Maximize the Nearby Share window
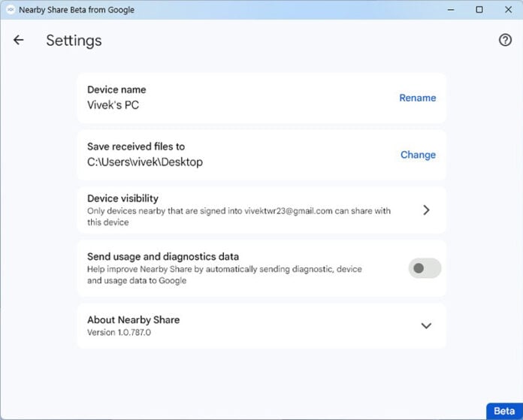 click(479, 10)
